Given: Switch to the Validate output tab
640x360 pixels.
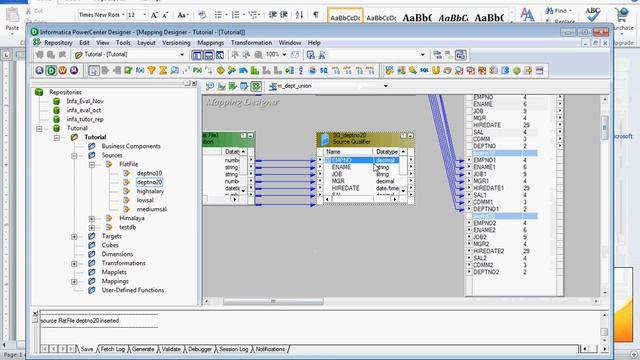Looking at the screenshot, I should point(171,349).
